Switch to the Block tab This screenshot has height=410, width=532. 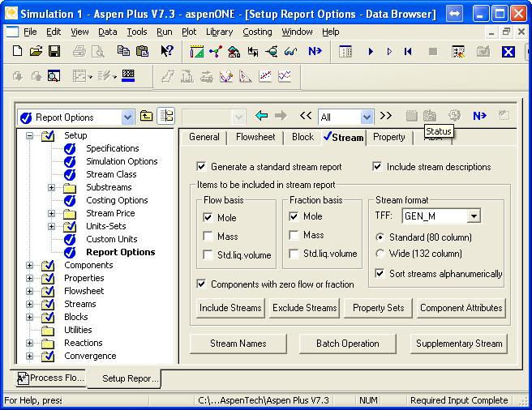(x=302, y=137)
